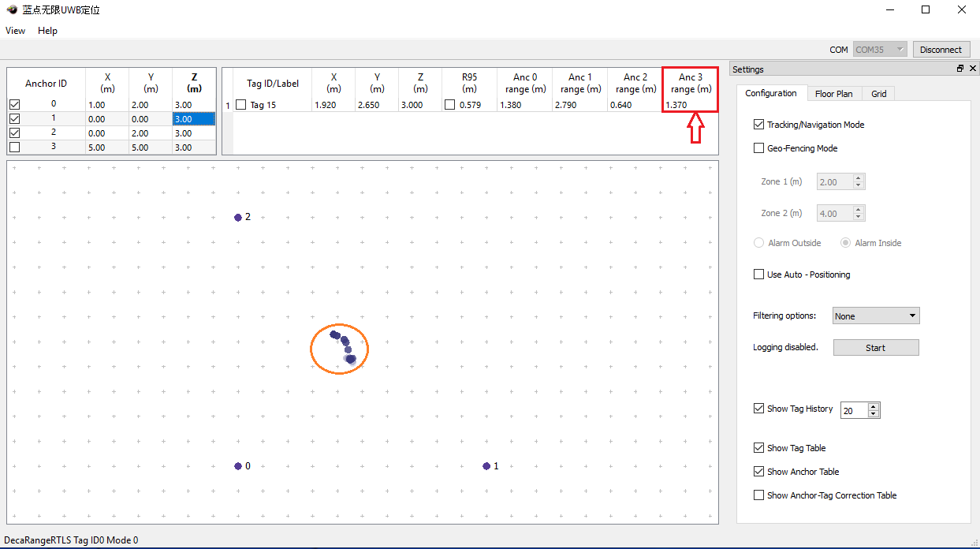Select the anchor 1 Z value cell
980x549 pixels.
pos(194,119)
